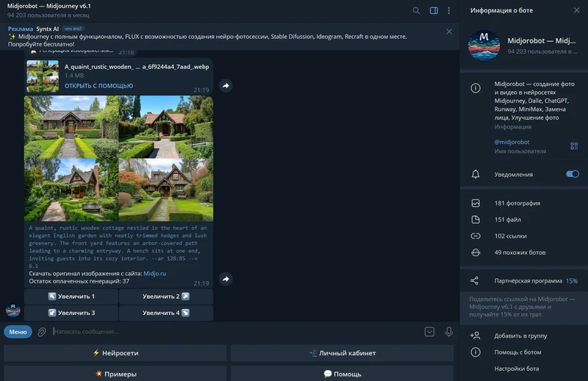Viewport: 588px width, 381px height.
Task: Click the add-user icon beside Добавить в группу
Action: (x=475, y=335)
